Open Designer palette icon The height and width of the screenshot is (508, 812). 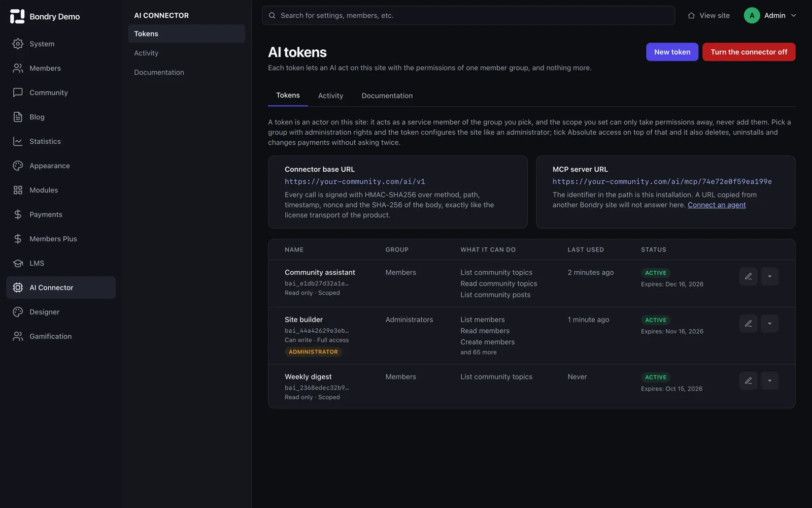pos(18,312)
